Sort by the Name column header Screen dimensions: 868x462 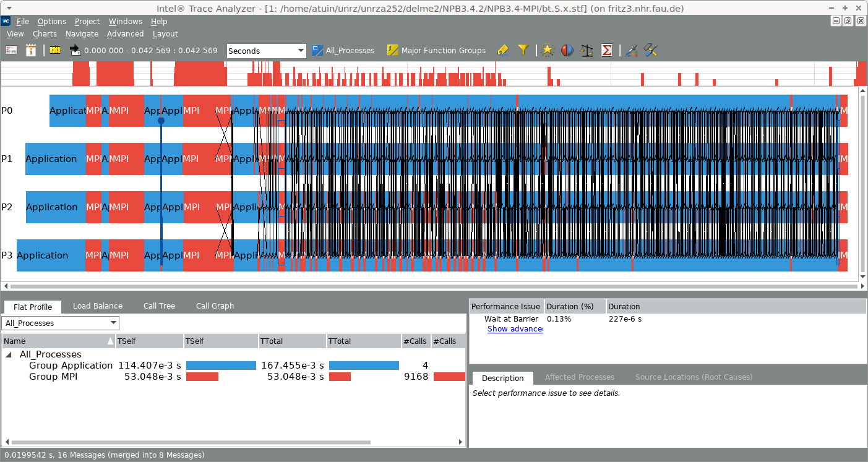pyautogui.click(x=59, y=341)
